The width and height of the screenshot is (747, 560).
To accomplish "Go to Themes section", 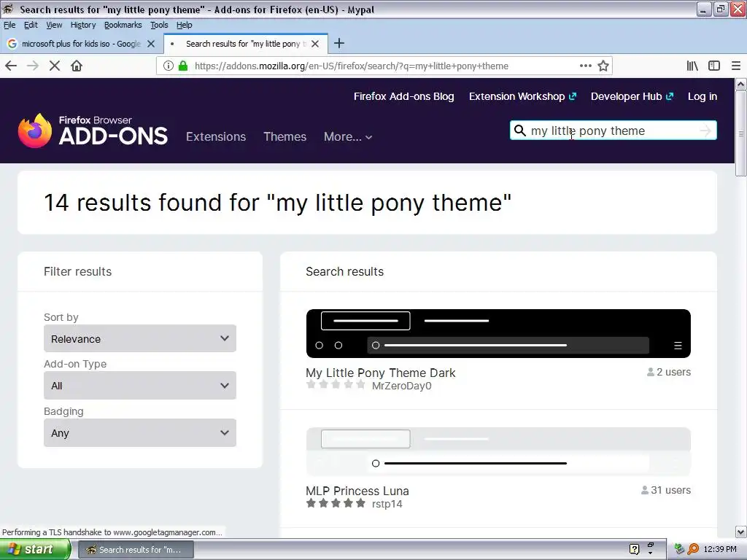I will click(x=285, y=136).
